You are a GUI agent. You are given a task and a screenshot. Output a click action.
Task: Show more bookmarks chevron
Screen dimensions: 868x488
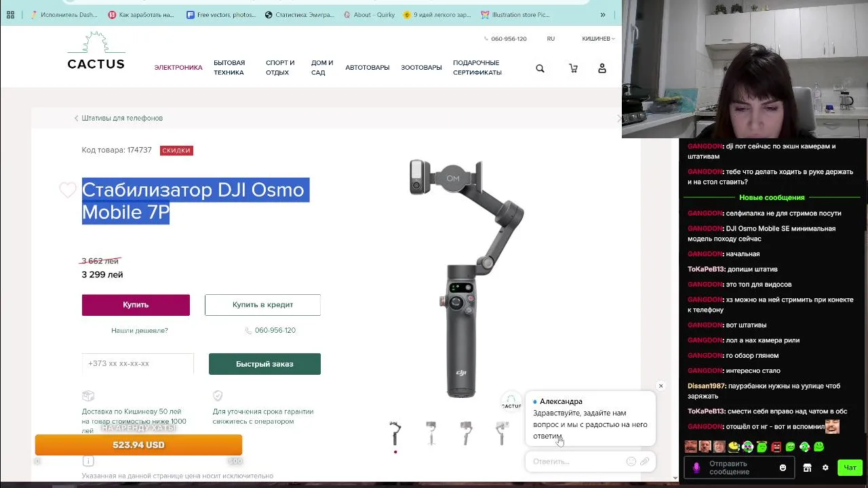tap(602, 14)
